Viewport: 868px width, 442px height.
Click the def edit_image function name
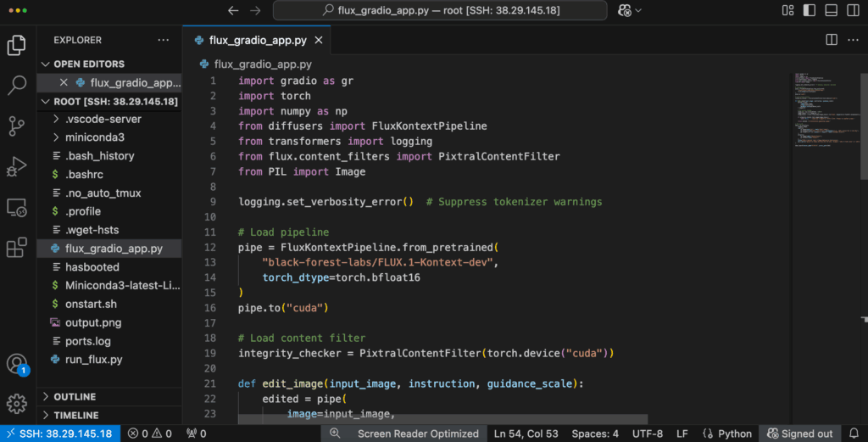292,383
